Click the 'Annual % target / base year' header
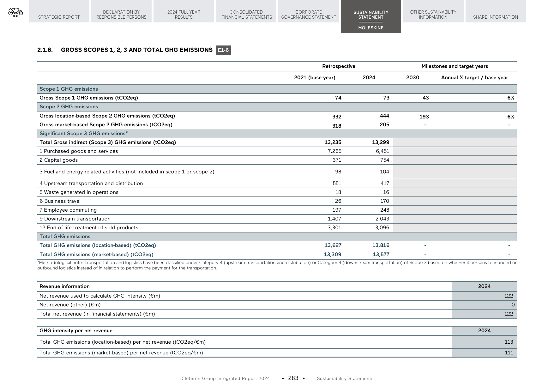 474,78
